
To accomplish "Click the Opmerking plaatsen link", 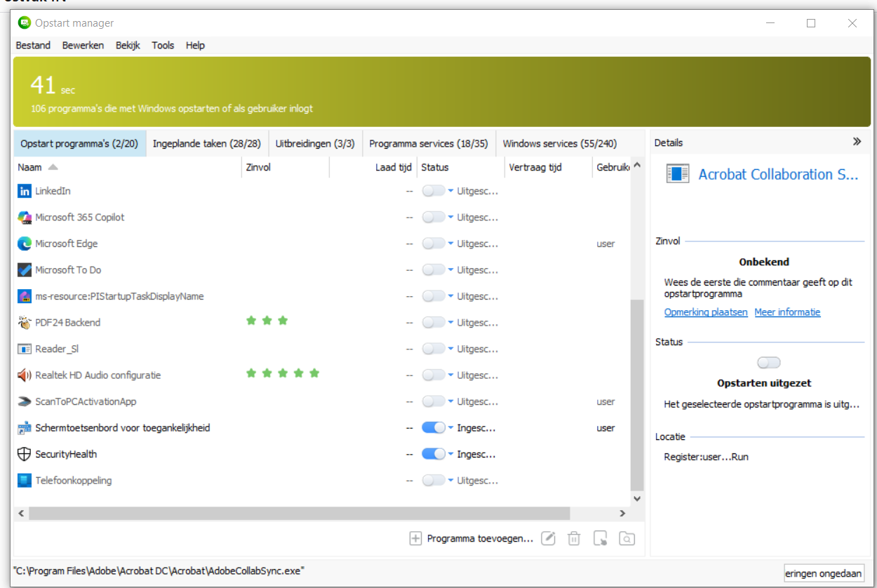I will [x=706, y=312].
